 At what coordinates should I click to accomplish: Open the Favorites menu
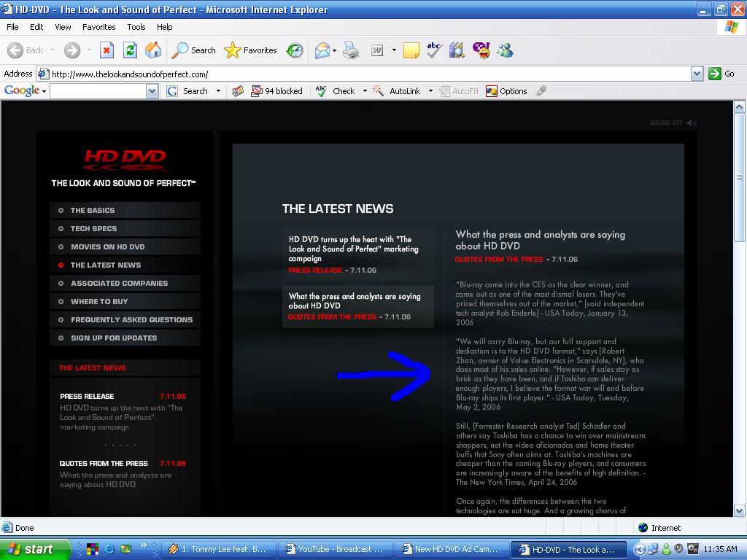tap(98, 27)
